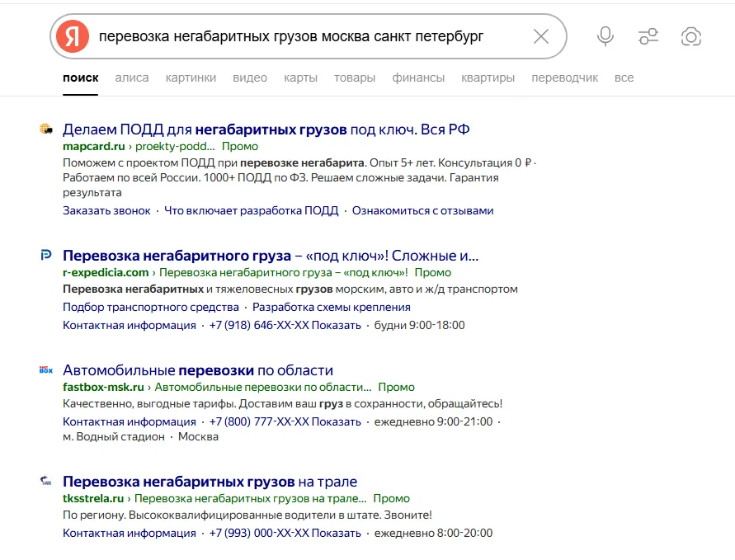Open r-expedicia breadcrumb Перевозка негабаритного груза
This screenshot has height=560, width=735.
tap(284, 272)
